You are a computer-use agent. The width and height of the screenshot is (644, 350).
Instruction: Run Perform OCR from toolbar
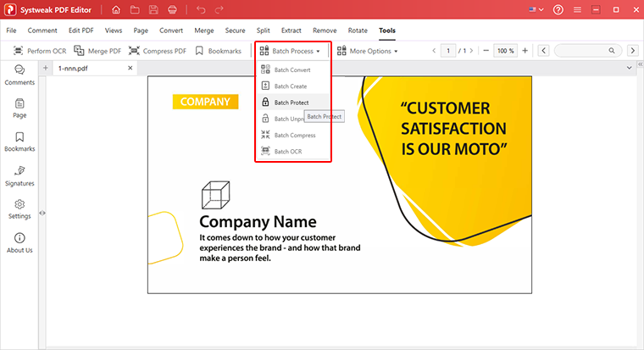40,51
